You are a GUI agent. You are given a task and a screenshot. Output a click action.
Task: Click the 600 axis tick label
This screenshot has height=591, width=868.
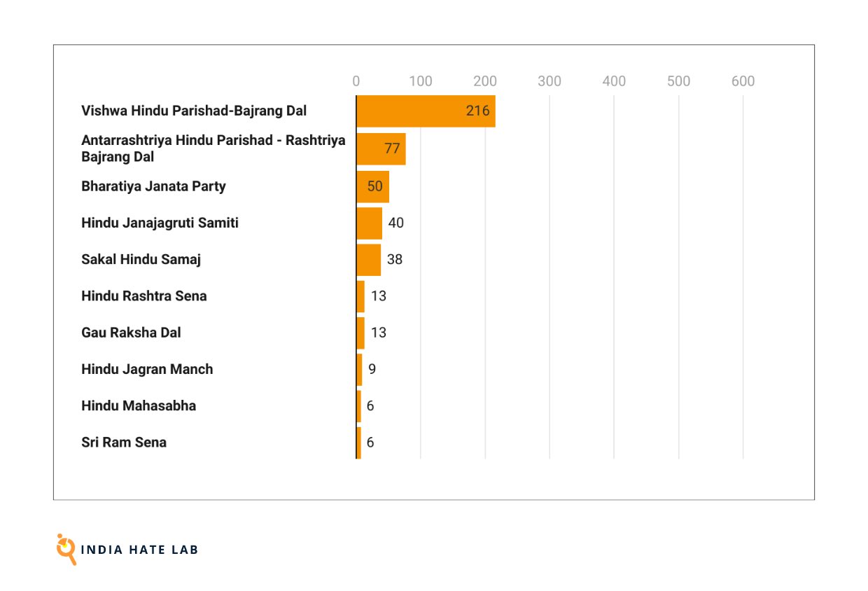pos(743,81)
